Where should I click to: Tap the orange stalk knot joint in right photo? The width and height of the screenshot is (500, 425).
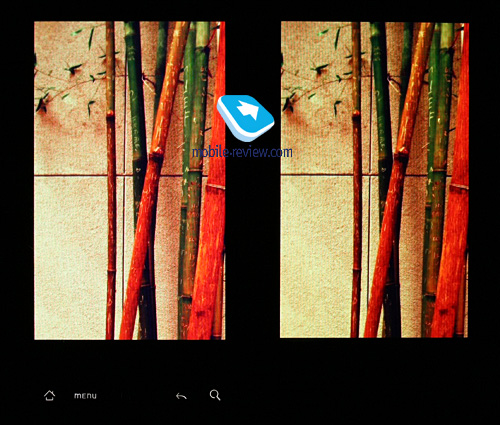402,153
